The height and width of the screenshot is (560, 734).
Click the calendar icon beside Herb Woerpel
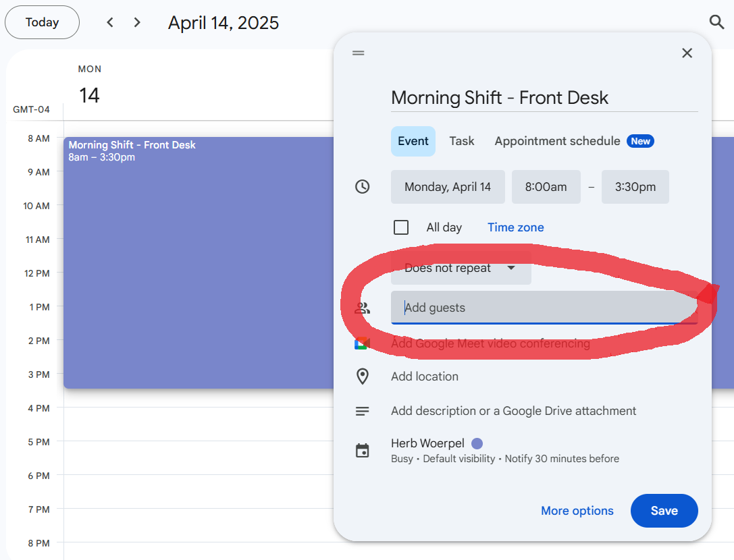click(363, 451)
